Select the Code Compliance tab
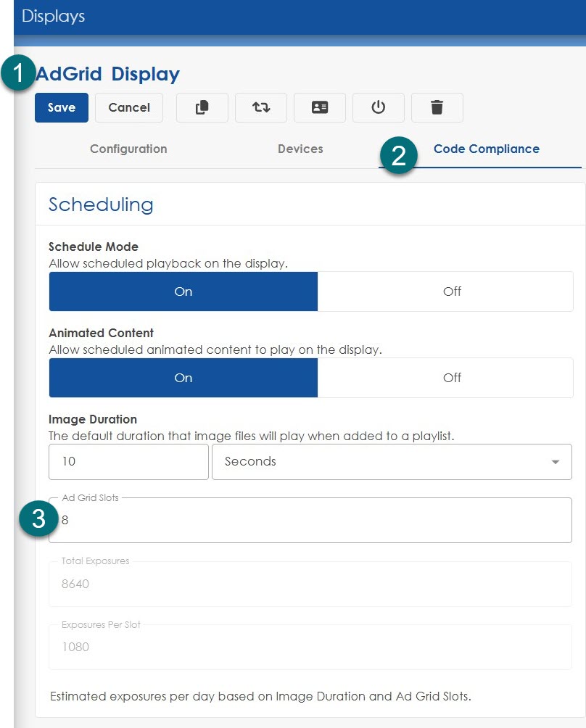Screen dimensions: 586x728 click(x=487, y=149)
